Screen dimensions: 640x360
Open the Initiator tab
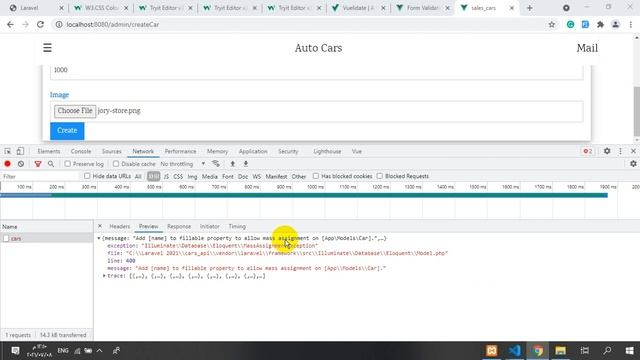tap(209, 226)
